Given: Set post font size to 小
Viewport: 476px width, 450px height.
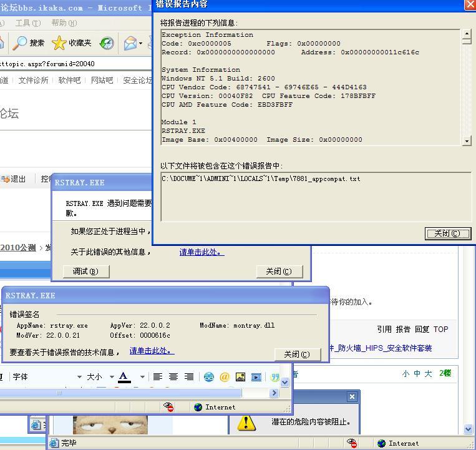Looking at the screenshot, I should (x=406, y=373).
